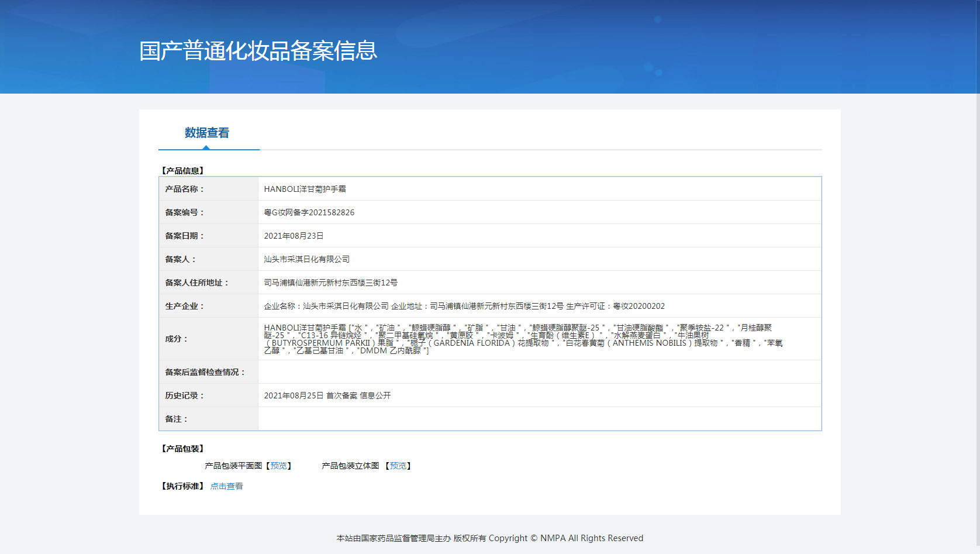The image size is (980, 554).
Task: Click the 备案日期 row label
Action: coord(184,236)
